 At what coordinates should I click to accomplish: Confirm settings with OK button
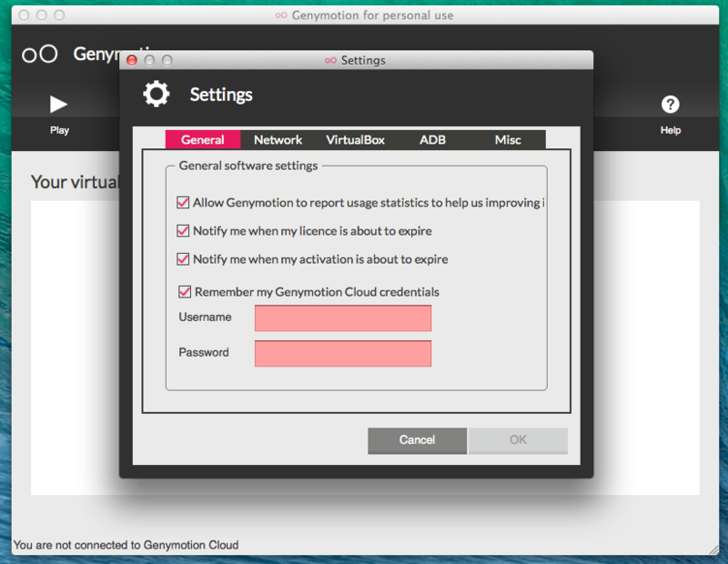pyautogui.click(x=518, y=440)
